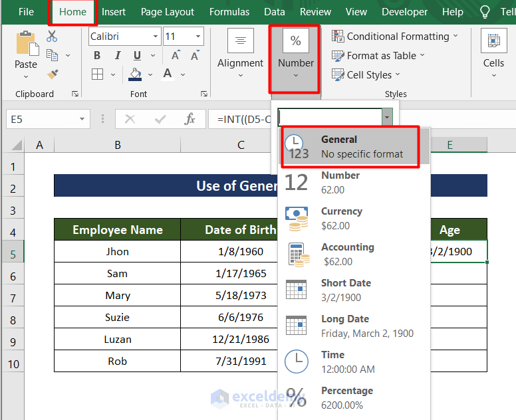The height and width of the screenshot is (420, 516).
Task: Choose Short Date format option
Action: click(x=346, y=290)
